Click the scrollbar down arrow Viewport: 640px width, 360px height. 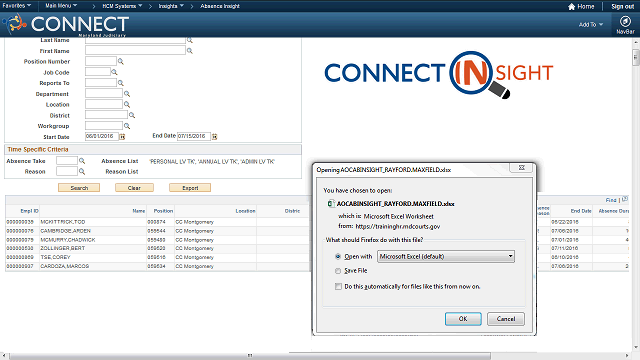click(636, 348)
